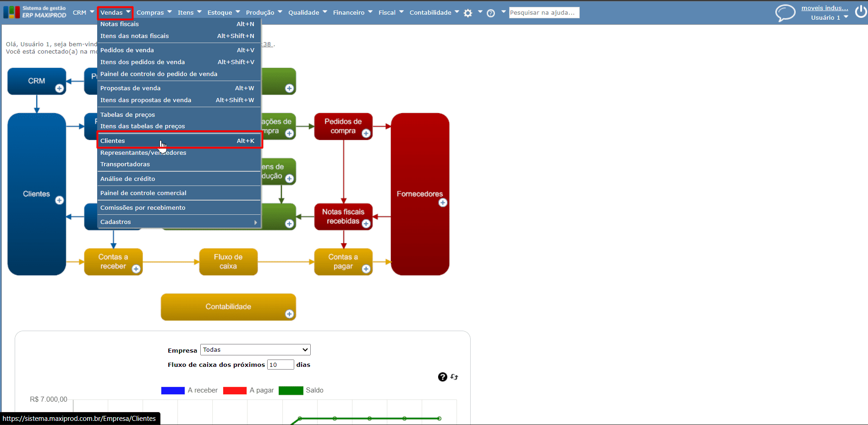
Task: Select Transportadoras menu item
Action: pyautogui.click(x=179, y=164)
